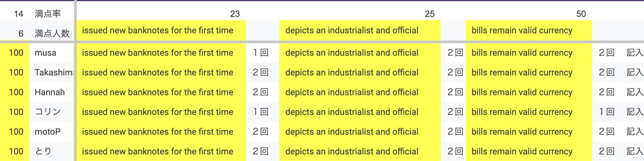Select the 記入 cell in Takashima's row
Viewport: 644px width, 161px height.
(x=635, y=72)
